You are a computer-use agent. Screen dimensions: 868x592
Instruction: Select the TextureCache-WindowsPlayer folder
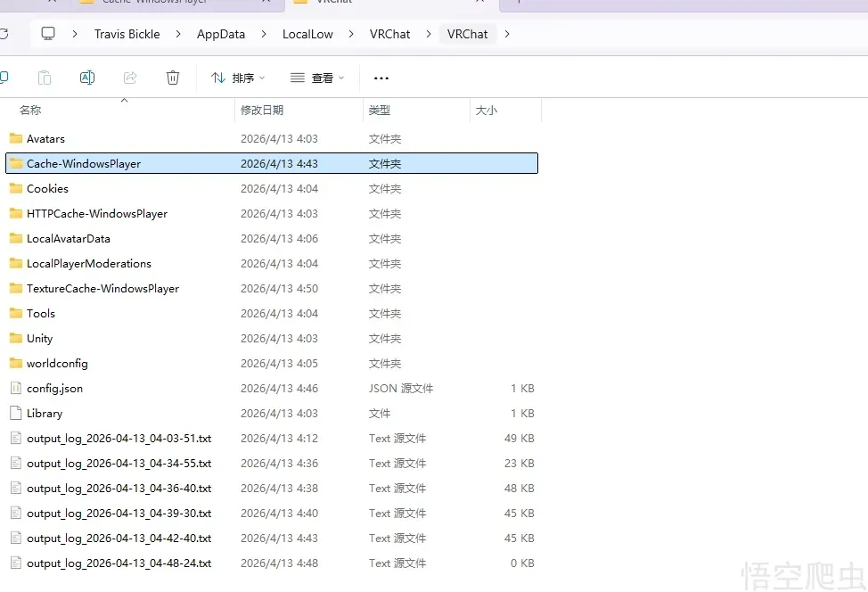click(x=102, y=289)
